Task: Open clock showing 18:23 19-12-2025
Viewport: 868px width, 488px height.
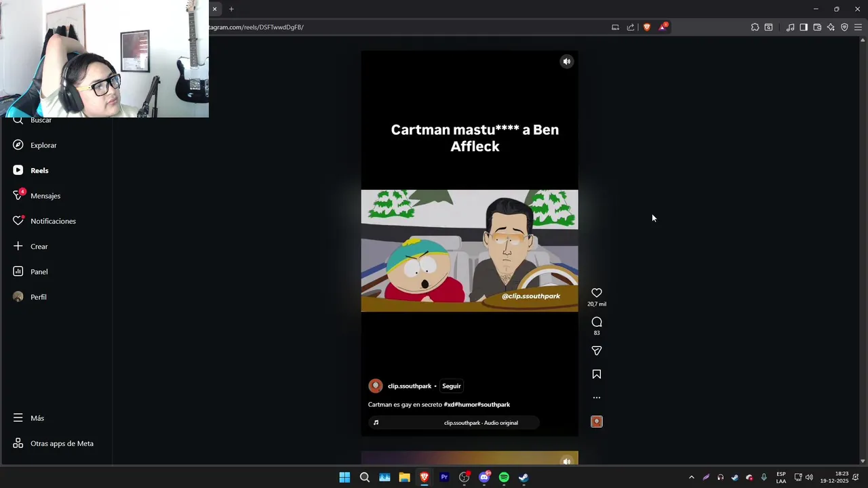Action: tap(834, 477)
